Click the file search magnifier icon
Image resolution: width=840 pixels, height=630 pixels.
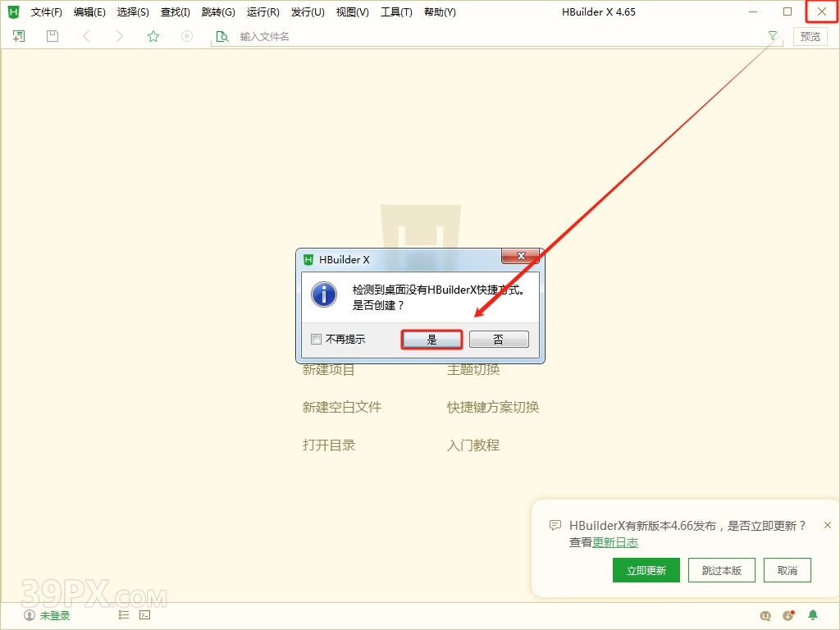[221, 36]
